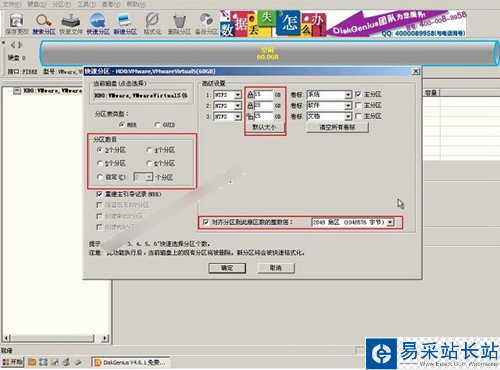Open the folder icon in quick launch
The width and height of the screenshot is (500, 370).
coord(32,362)
